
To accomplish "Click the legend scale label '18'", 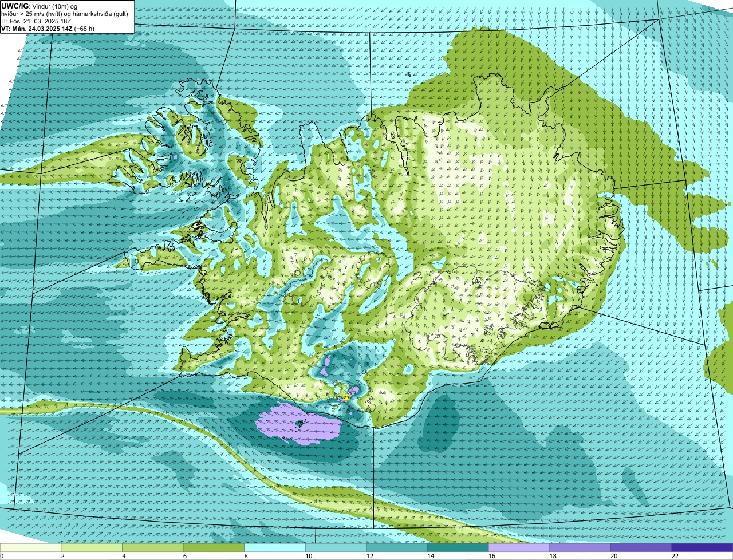I will (x=553, y=556).
